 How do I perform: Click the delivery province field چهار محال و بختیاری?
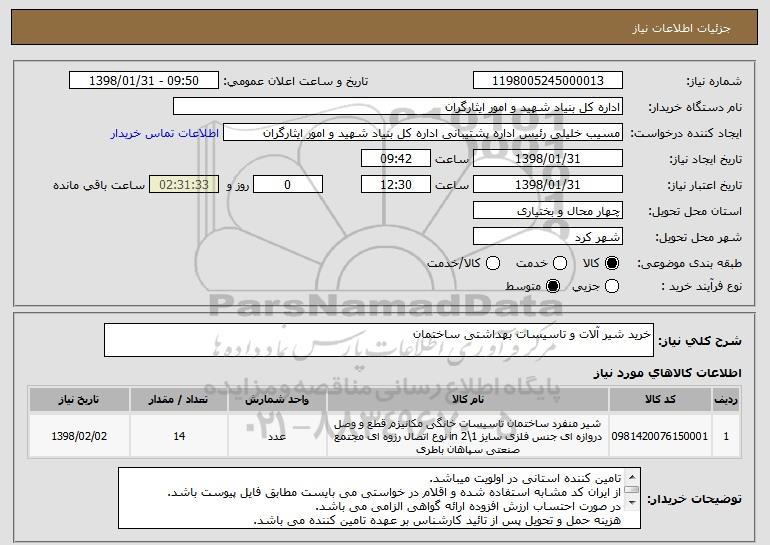point(548,211)
